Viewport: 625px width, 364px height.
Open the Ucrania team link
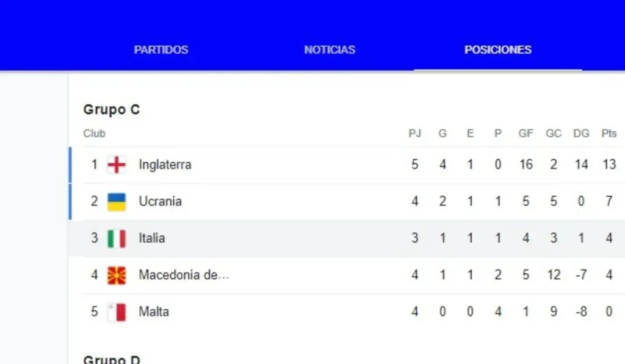click(x=160, y=202)
